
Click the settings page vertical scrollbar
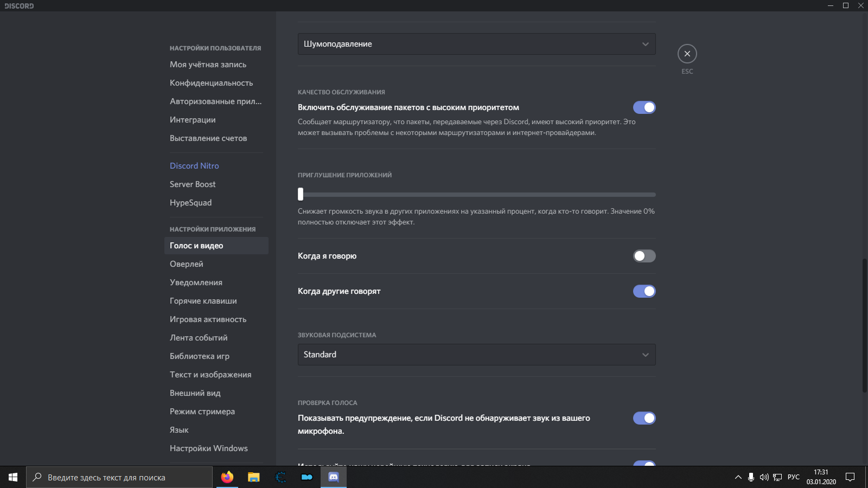[x=864, y=325]
